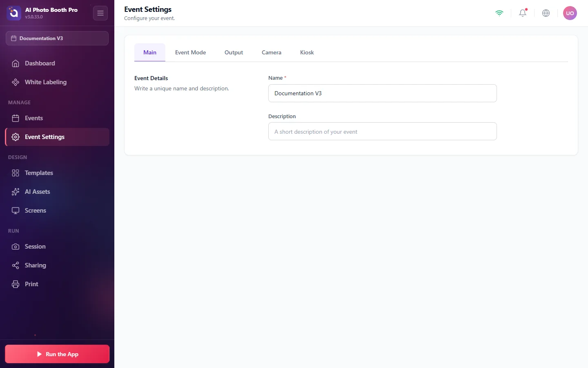Click the v3.0.33.0 version text
588x368 pixels.
(34, 17)
